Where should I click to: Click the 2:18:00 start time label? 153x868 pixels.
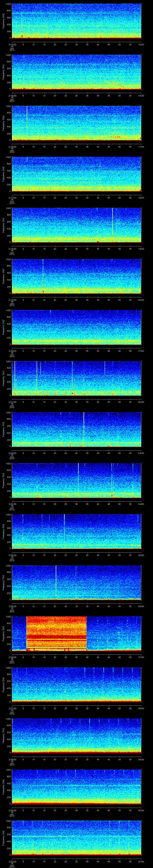pos(12,249)
